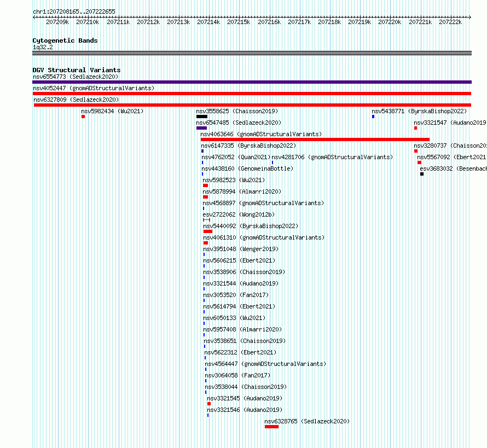Open nsv3321545 (Audano2019) label
Screen dimensions: 487x448
pos(245,398)
